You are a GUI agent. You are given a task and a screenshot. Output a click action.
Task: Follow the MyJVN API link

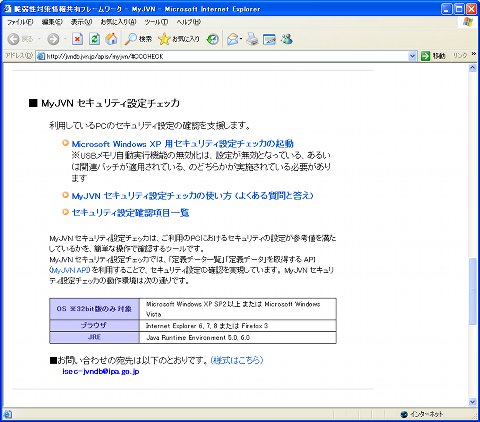(70, 270)
